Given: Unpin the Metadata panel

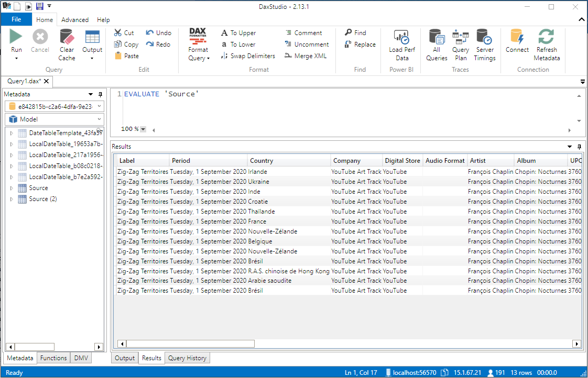Looking at the screenshot, I should click(x=101, y=93).
